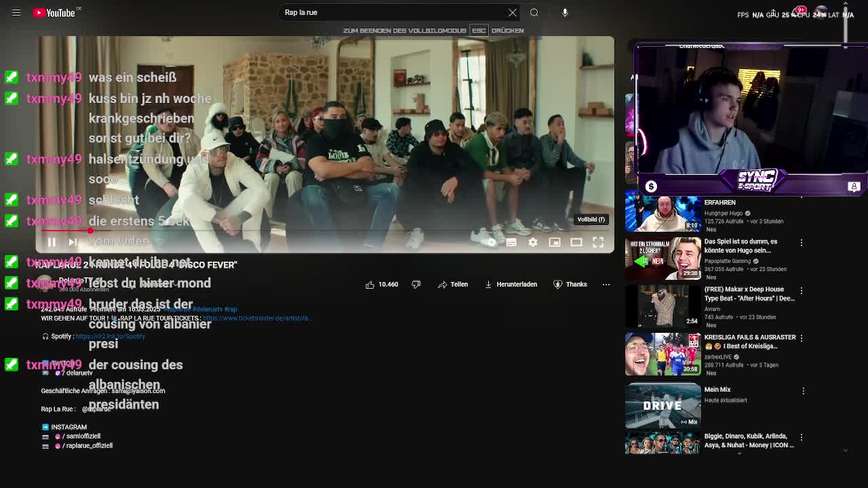Dislike the video
This screenshot has height=488, width=868.
click(x=416, y=285)
